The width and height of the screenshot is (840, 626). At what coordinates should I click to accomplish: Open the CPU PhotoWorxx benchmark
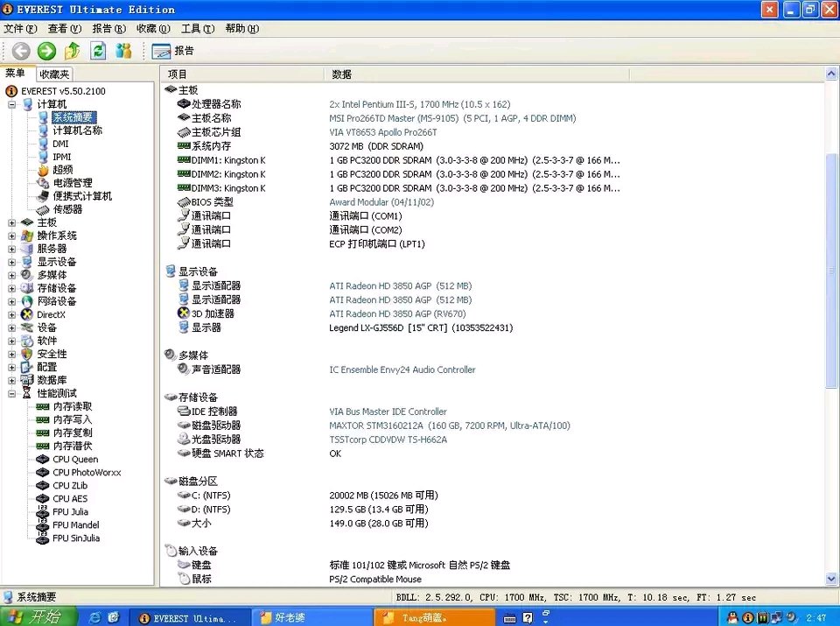tap(87, 472)
